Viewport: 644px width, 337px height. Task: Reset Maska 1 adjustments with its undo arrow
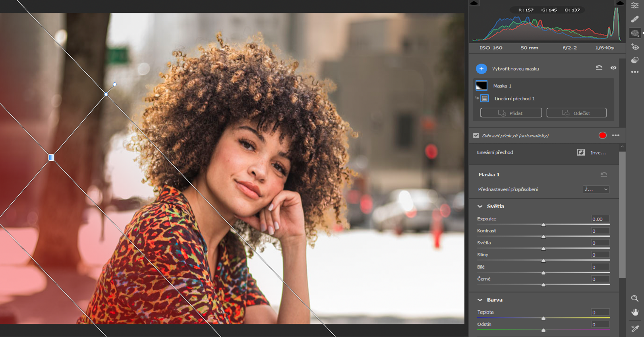(604, 174)
